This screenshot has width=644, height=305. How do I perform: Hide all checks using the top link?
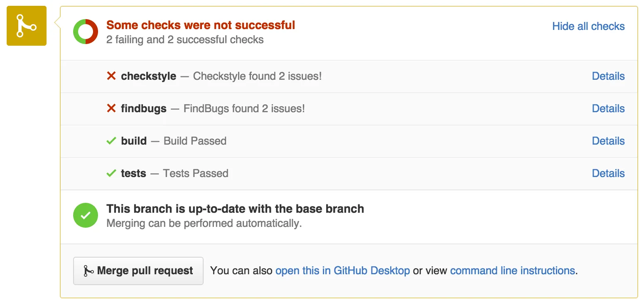pyautogui.click(x=588, y=26)
